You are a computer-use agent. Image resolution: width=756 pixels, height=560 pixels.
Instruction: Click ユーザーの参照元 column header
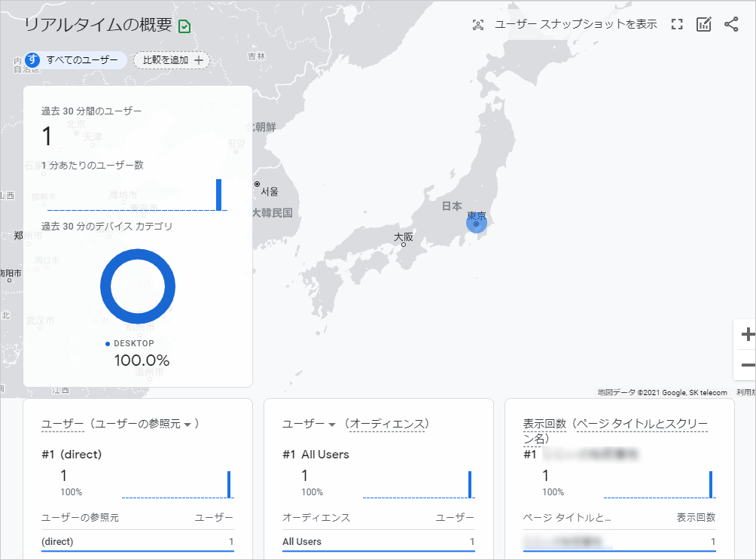80,518
